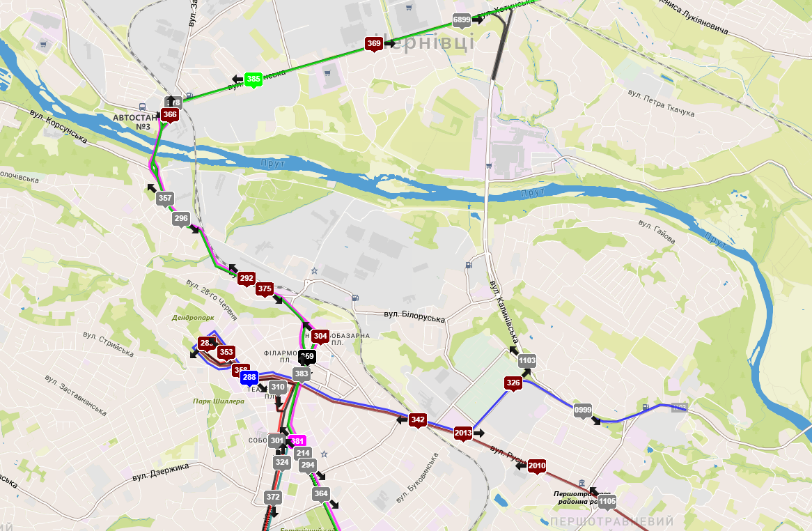Select the green vehicle marker 385
The width and height of the screenshot is (812, 531).
[253, 79]
